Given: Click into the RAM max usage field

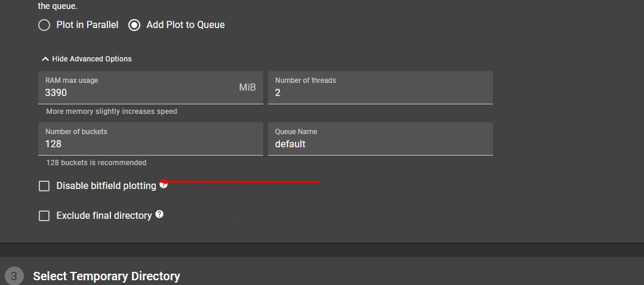Looking at the screenshot, I should (137, 93).
